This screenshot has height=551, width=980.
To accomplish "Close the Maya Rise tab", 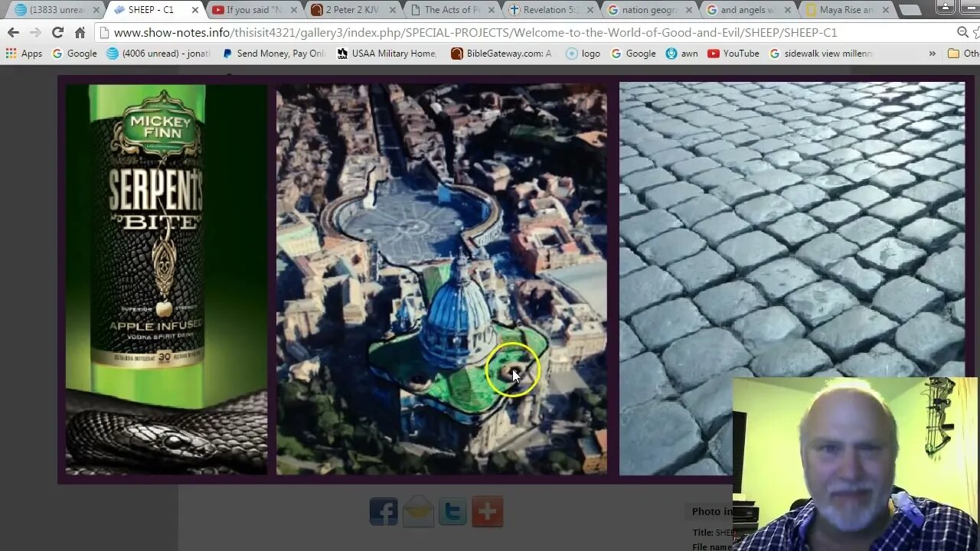I will tap(886, 10).
